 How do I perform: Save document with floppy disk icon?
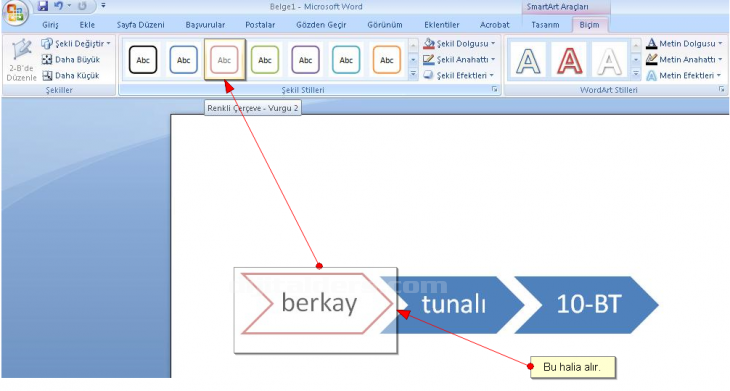[43, 6]
